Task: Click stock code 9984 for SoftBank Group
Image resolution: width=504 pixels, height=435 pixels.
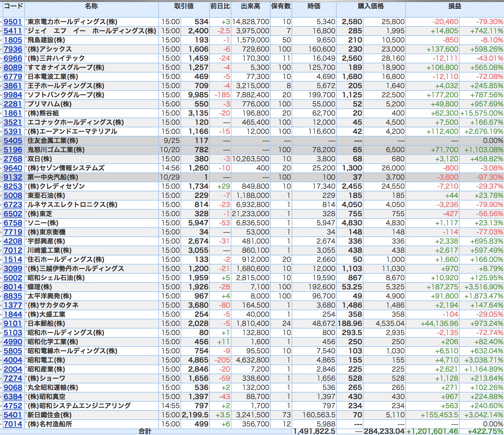Action: point(13,95)
